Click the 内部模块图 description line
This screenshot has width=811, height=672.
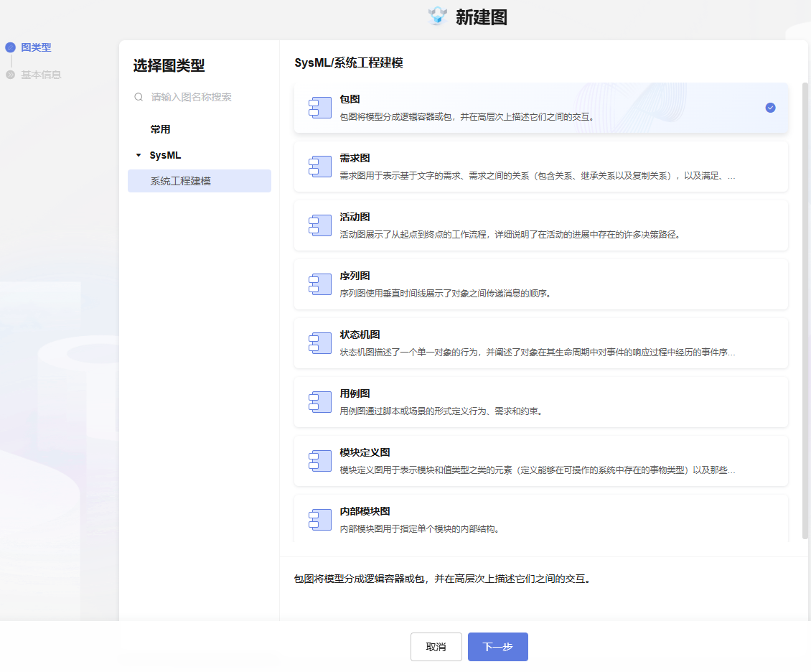(419, 529)
